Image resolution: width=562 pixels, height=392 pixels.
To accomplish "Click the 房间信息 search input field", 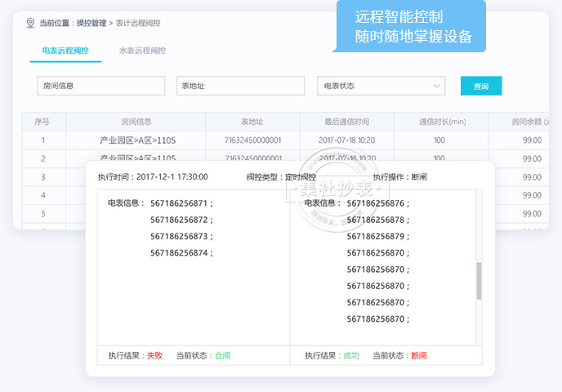I will [100, 86].
